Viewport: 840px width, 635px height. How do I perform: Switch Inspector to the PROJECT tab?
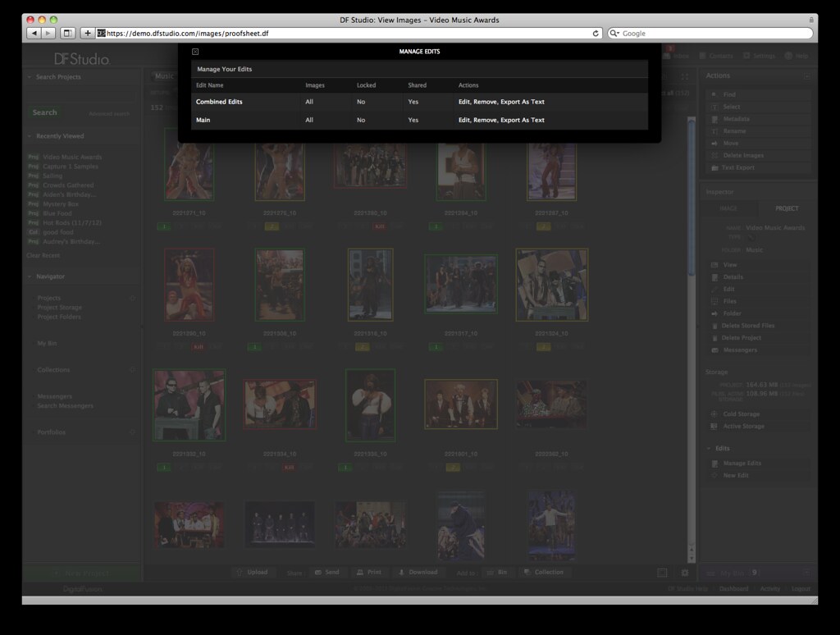point(787,208)
